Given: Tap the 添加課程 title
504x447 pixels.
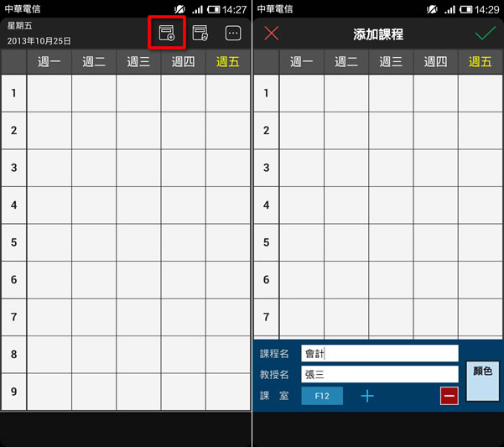Looking at the screenshot, I should pos(378,34).
